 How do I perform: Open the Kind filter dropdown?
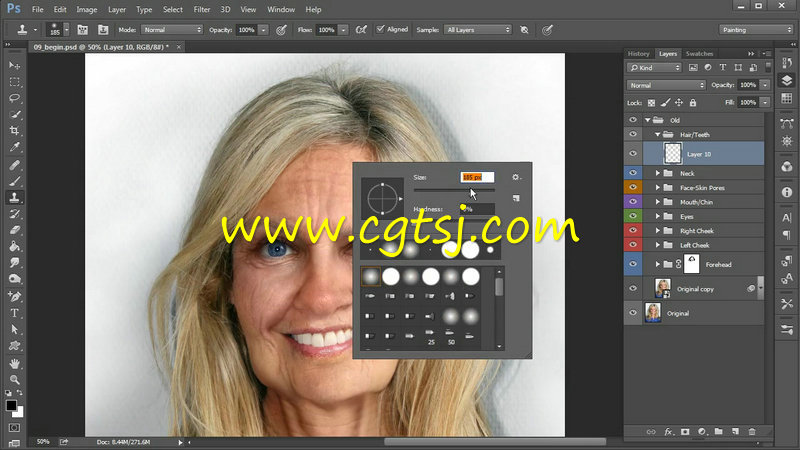click(654, 68)
